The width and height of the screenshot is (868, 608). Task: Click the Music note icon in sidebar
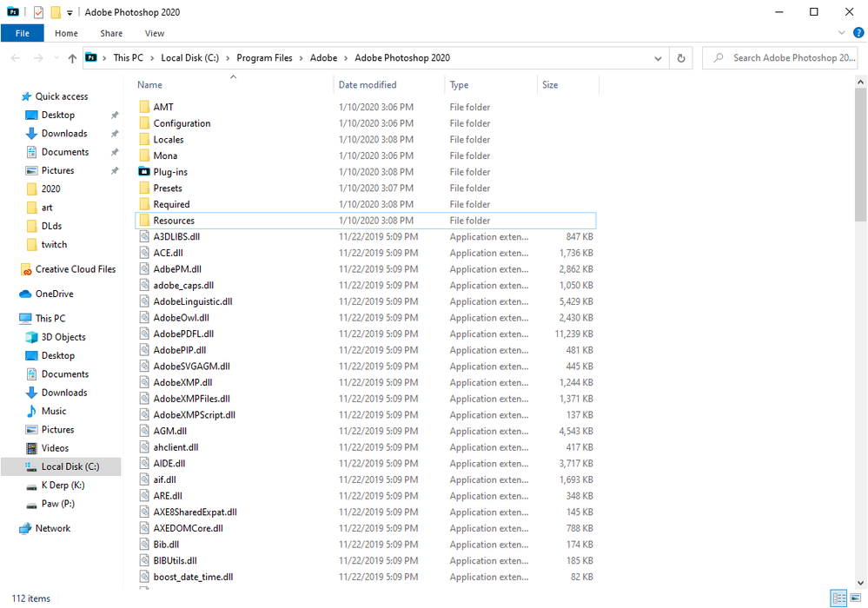click(31, 411)
